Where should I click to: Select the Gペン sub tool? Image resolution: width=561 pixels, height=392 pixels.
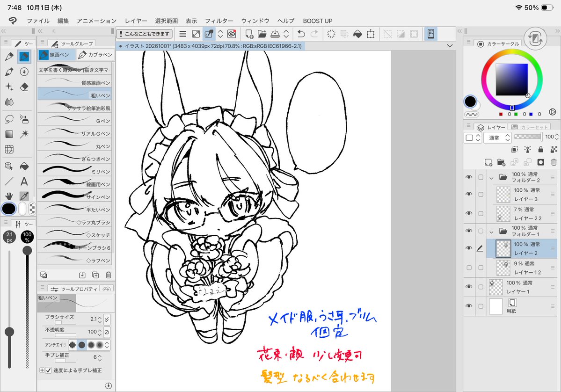pos(74,121)
